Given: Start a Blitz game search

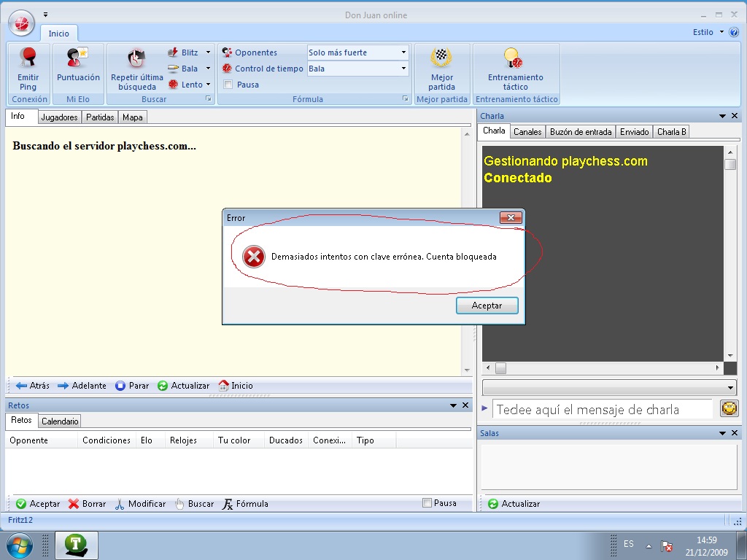Looking at the screenshot, I should (x=183, y=52).
